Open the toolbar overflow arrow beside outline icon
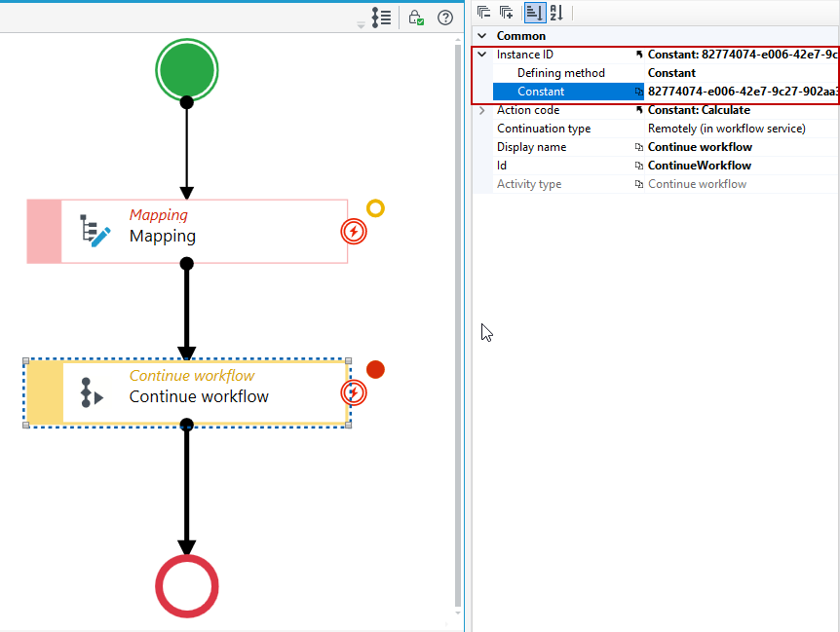840x632 pixels. pyautogui.click(x=362, y=25)
